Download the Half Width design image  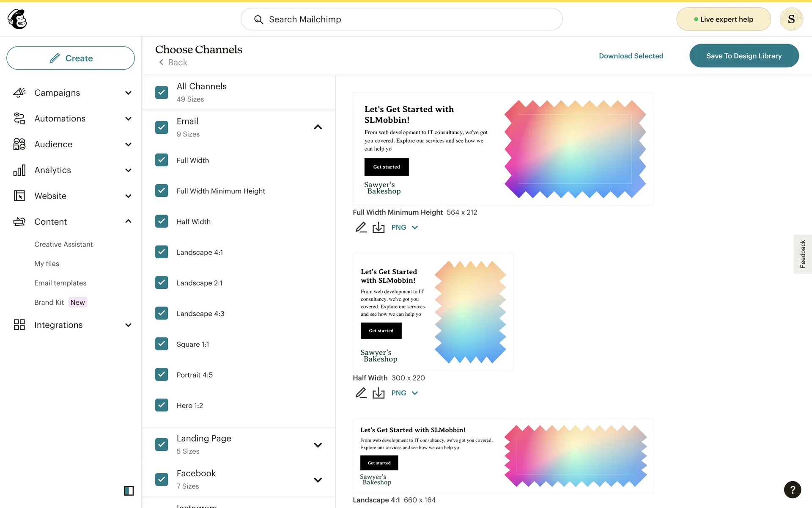click(x=379, y=393)
